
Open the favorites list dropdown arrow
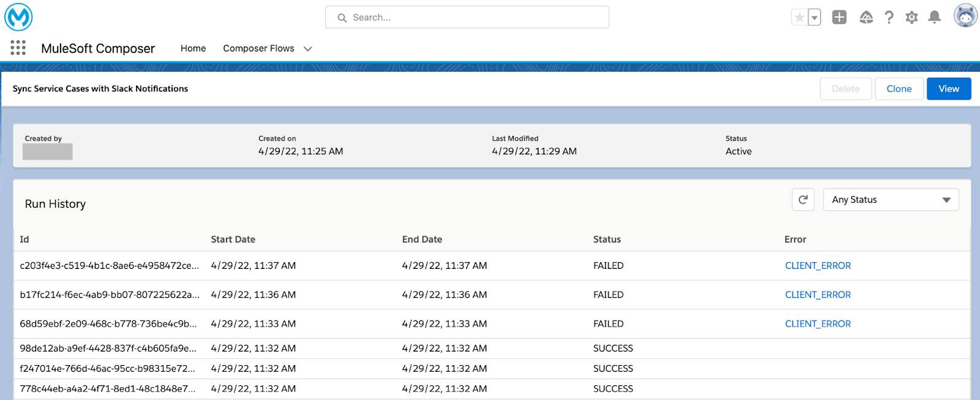815,17
